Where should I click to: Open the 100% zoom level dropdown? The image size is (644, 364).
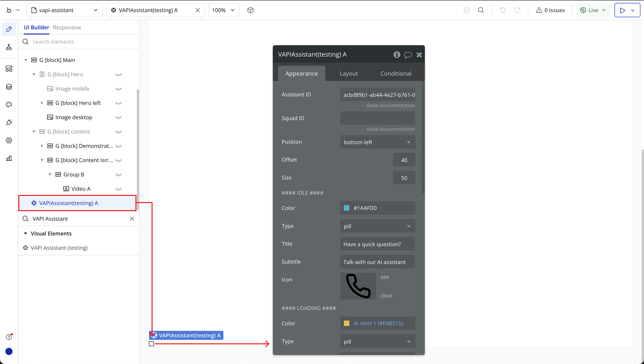click(x=224, y=10)
